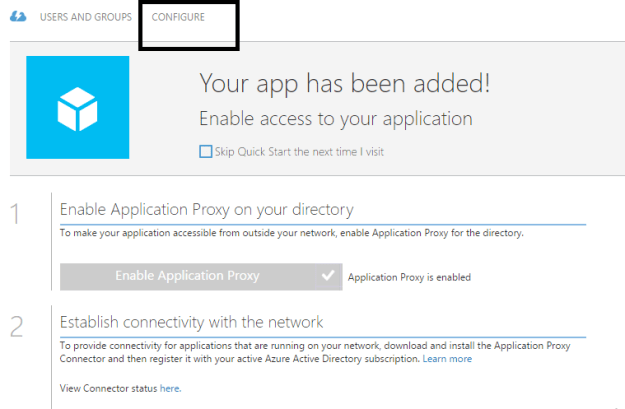Click the checkmark on Enable Application Proxy

[x=328, y=276]
